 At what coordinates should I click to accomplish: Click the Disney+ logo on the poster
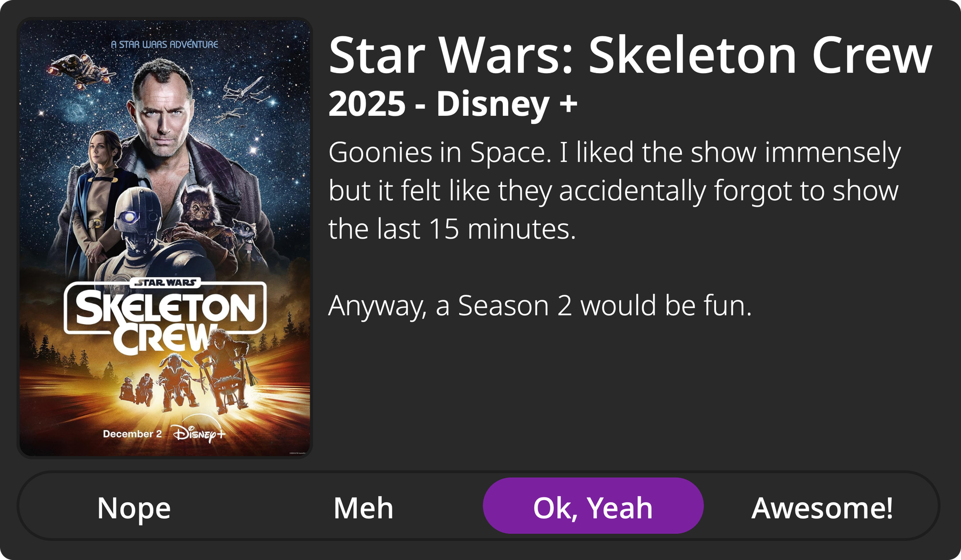point(199,434)
